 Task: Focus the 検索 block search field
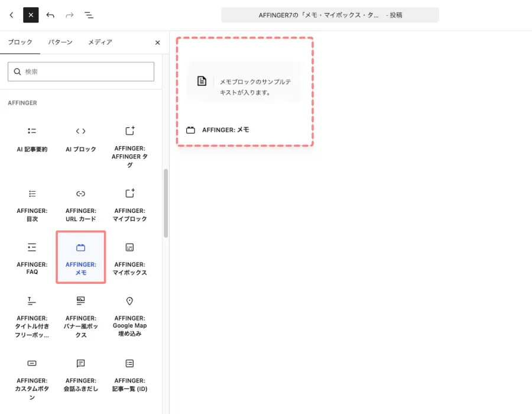[81, 72]
